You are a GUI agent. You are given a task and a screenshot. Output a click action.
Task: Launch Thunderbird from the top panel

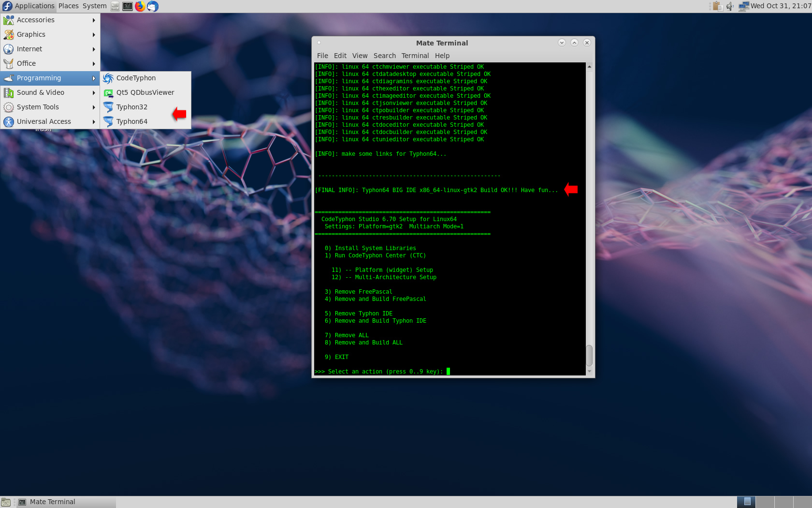point(153,6)
